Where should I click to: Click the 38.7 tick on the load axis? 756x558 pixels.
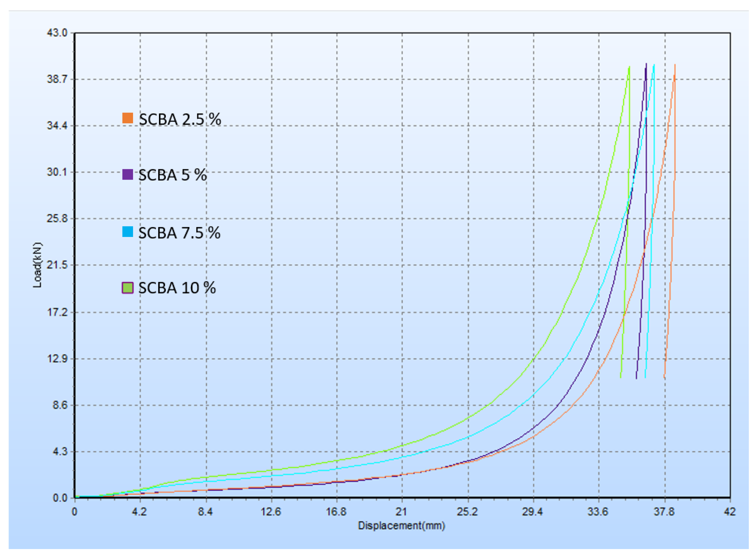(x=57, y=79)
